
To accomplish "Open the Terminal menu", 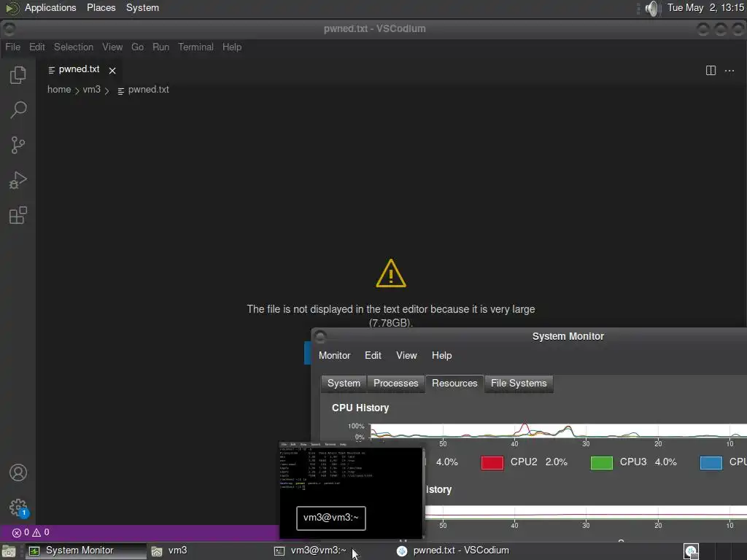I will tap(196, 47).
